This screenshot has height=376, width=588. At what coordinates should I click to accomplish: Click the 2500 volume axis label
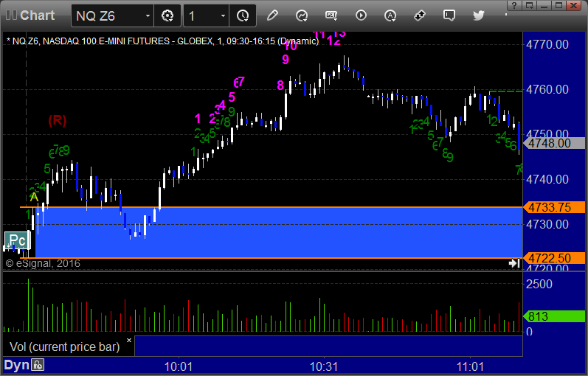pyautogui.click(x=539, y=284)
